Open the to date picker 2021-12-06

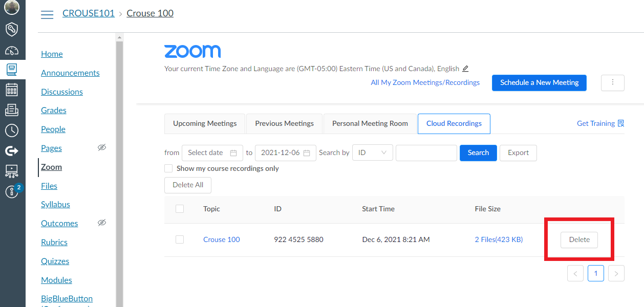coord(286,152)
